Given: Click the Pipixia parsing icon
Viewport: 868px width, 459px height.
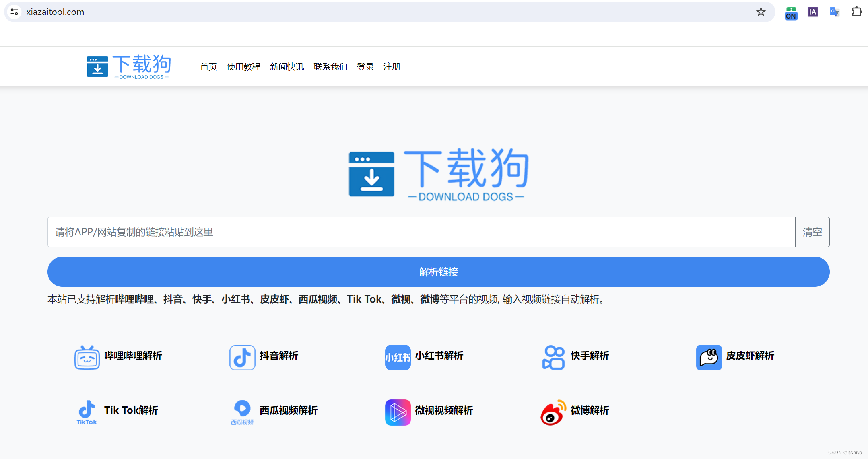Looking at the screenshot, I should 709,357.
